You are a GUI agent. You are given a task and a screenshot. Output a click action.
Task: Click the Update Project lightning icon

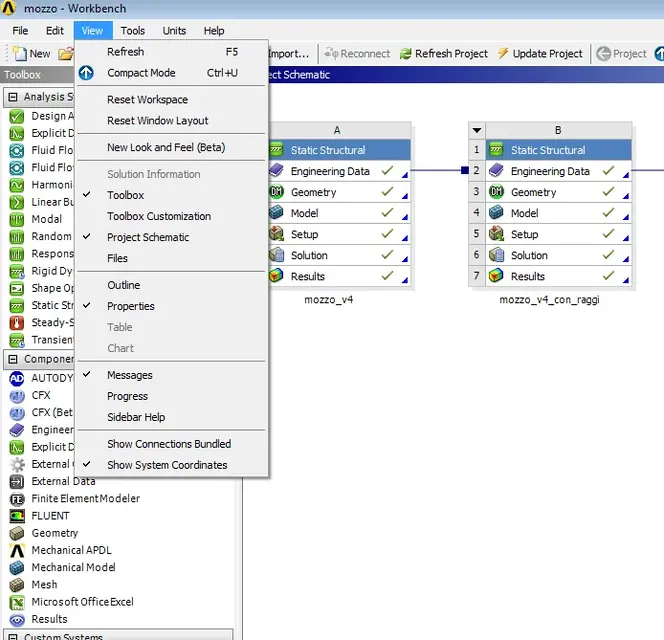(503, 53)
